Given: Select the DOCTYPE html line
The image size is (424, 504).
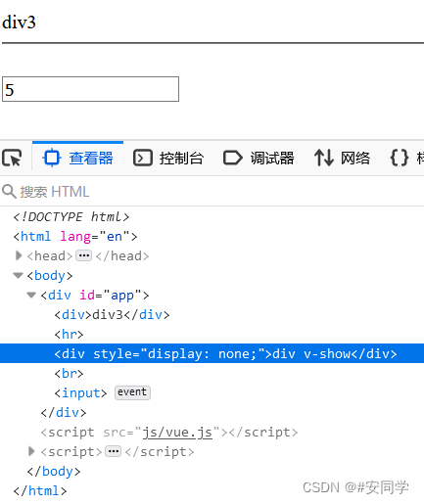Looking at the screenshot, I should click(x=71, y=216).
